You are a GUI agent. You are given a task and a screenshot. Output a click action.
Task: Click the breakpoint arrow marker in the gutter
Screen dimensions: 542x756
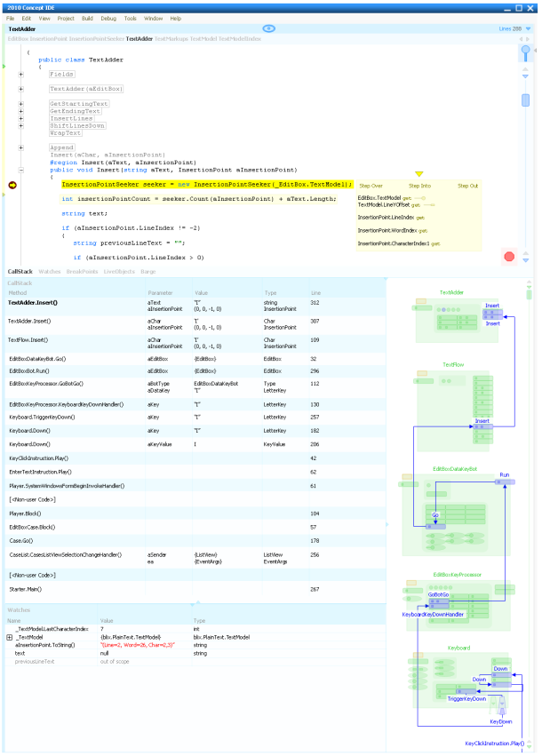12,185
